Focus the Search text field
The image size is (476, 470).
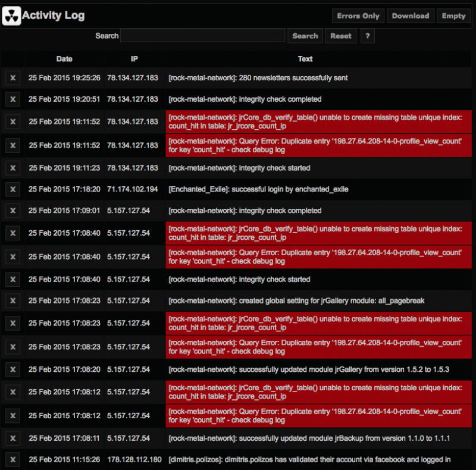coord(202,36)
